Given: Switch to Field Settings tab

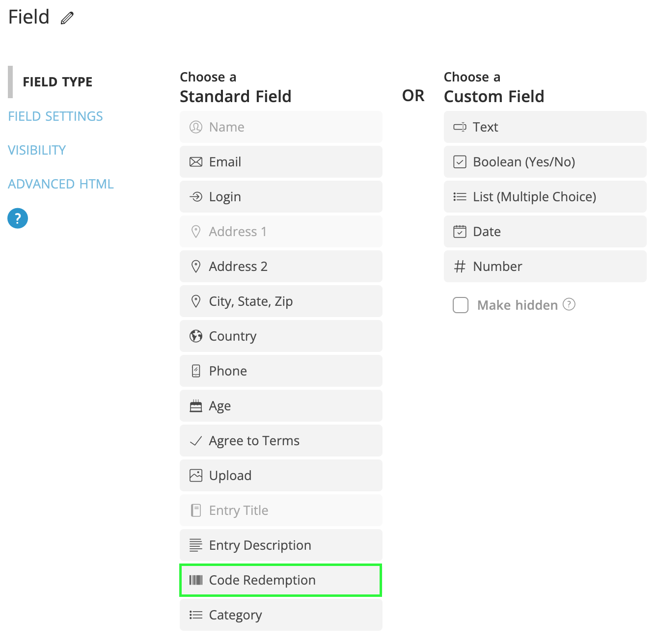Looking at the screenshot, I should point(55,116).
